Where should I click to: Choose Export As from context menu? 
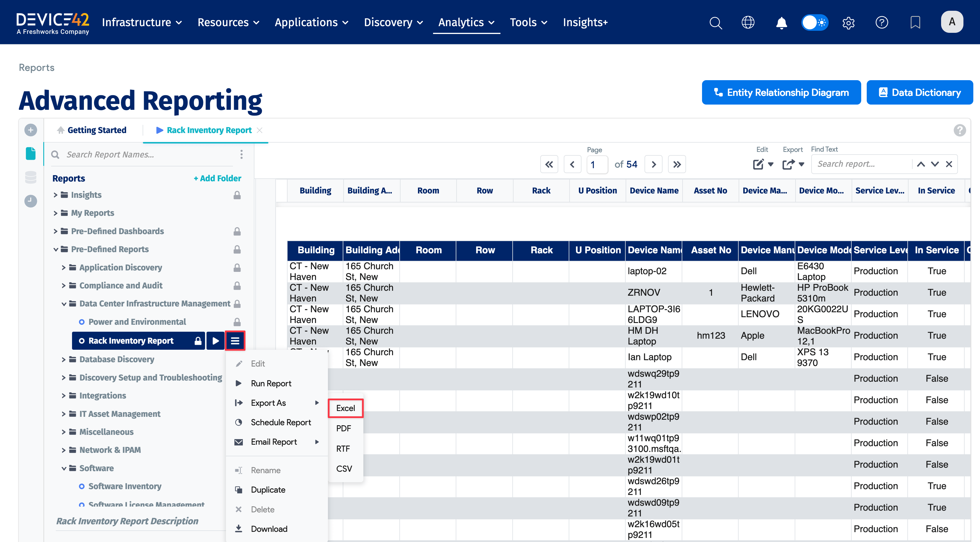click(x=277, y=403)
